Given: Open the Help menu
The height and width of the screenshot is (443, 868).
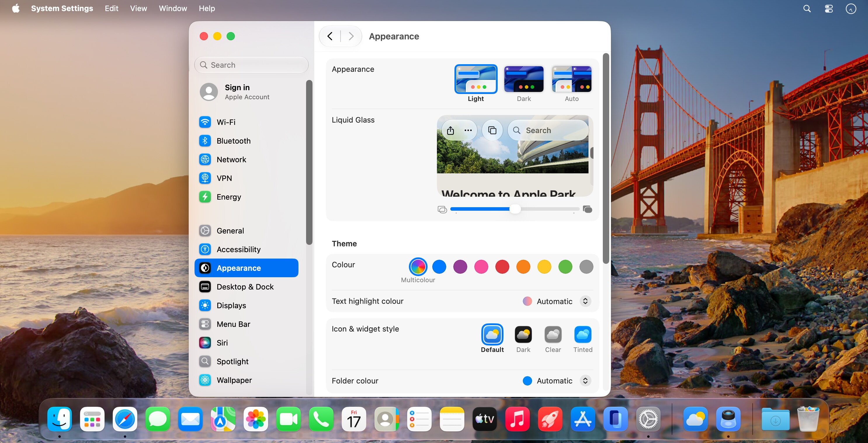Looking at the screenshot, I should click(x=207, y=8).
